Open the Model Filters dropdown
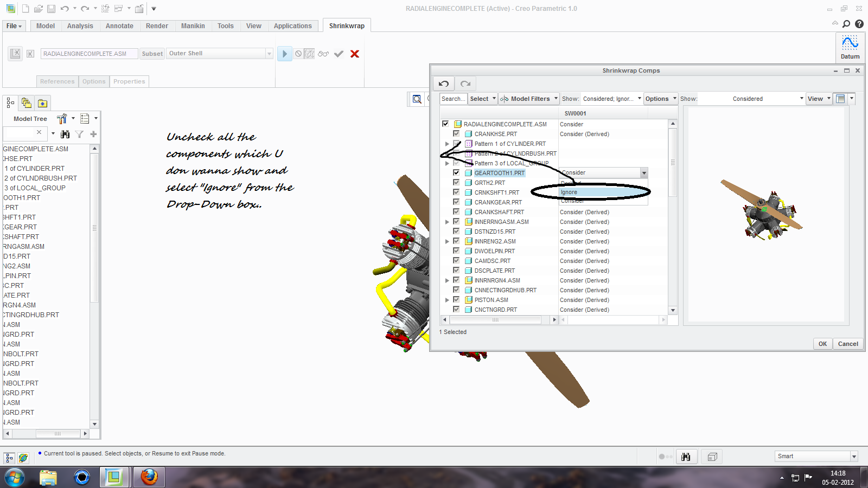 click(x=529, y=99)
